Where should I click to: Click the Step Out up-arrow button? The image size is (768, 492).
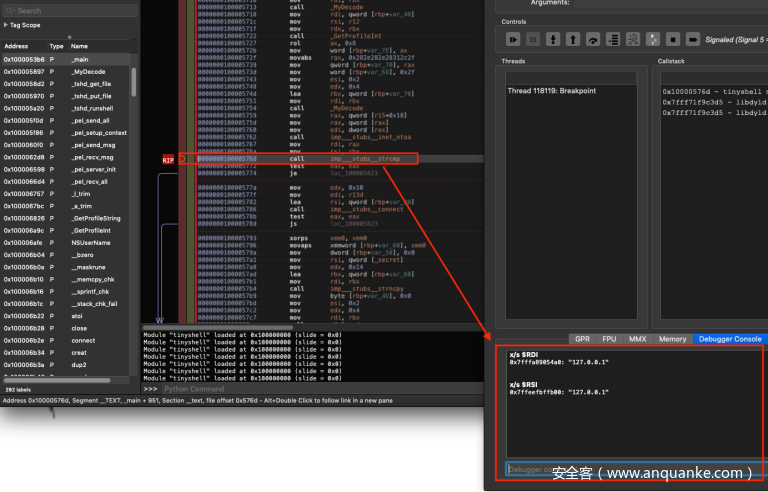[x=573, y=39]
